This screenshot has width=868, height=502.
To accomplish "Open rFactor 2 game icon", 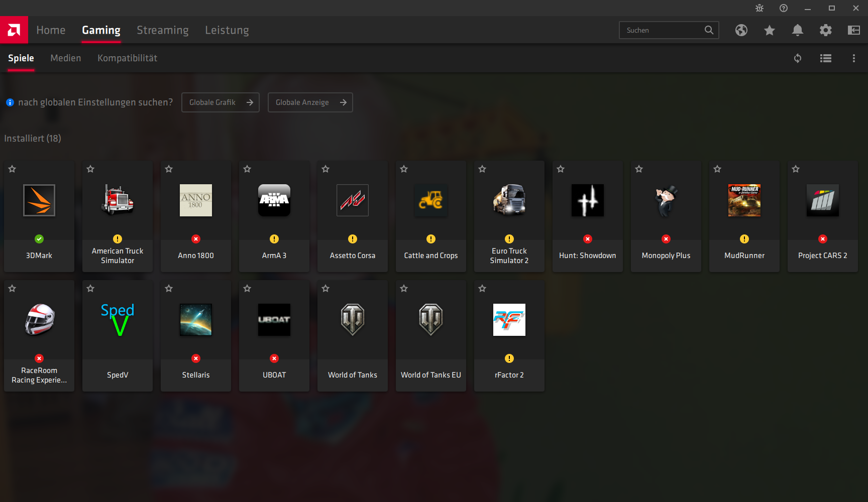I will click(509, 320).
